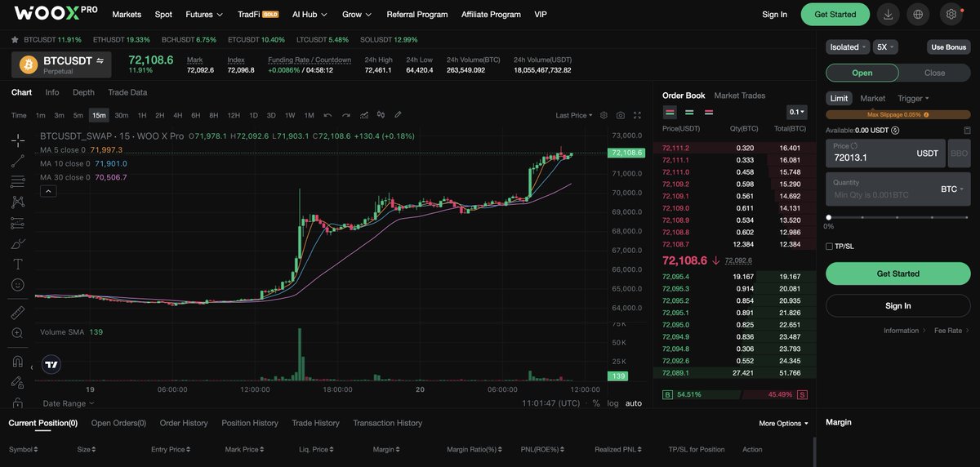980x467 pixels.
Task: Expand the Date Range selector
Action: coord(69,403)
